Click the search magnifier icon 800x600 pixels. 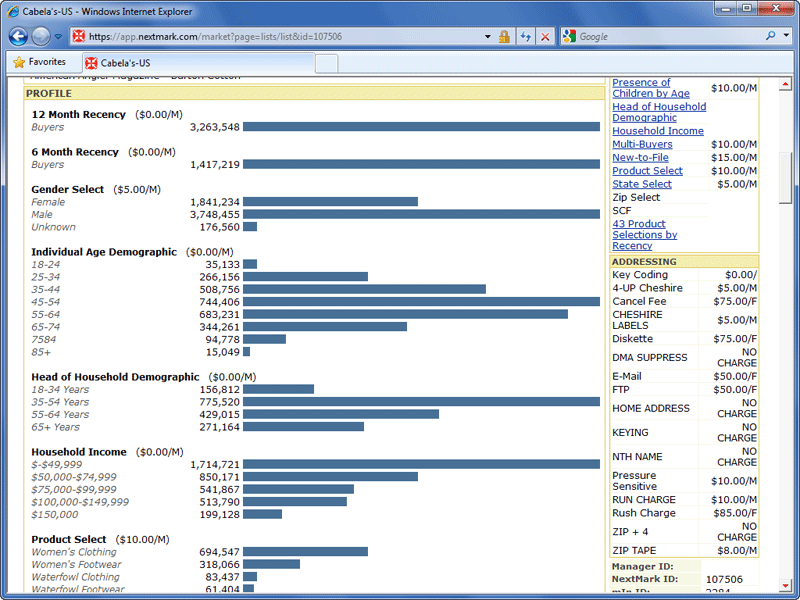[x=771, y=36]
